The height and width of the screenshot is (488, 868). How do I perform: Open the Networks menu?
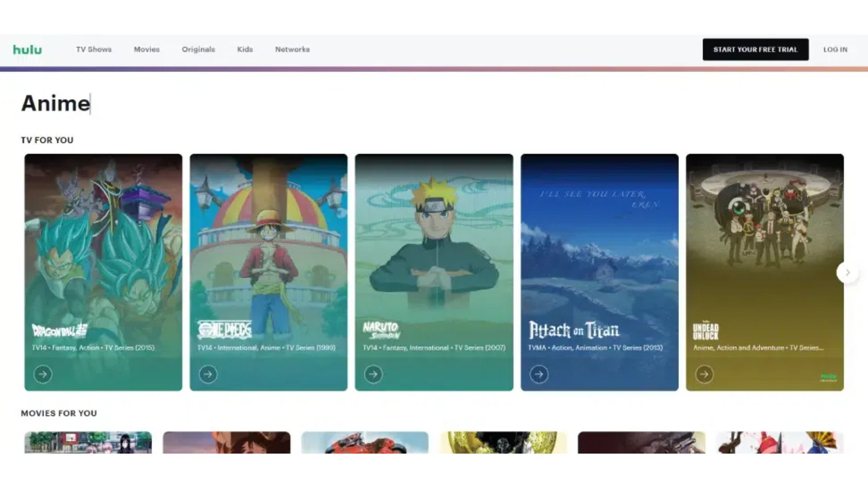[293, 49]
